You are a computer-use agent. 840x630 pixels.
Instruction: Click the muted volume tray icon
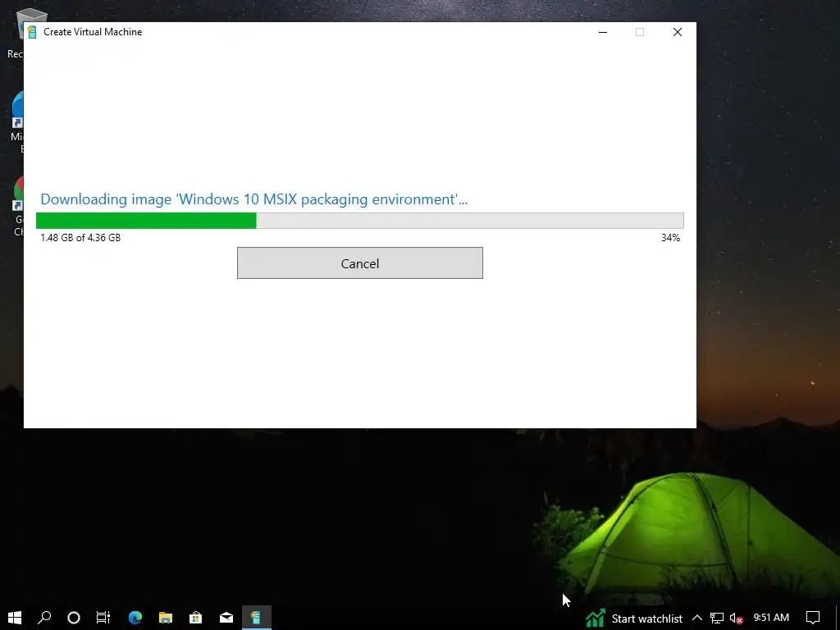tap(737, 619)
